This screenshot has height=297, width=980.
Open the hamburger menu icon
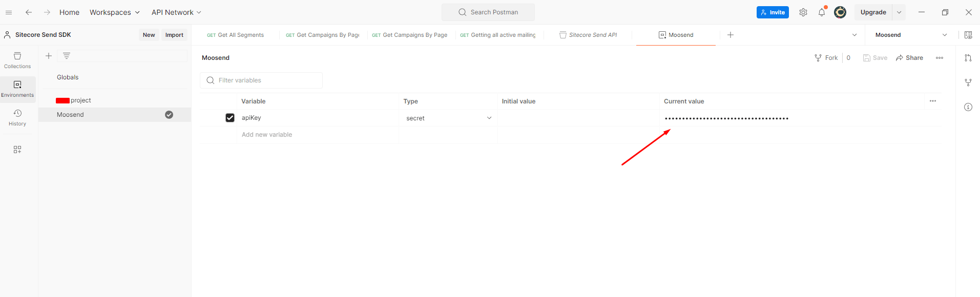(x=9, y=12)
